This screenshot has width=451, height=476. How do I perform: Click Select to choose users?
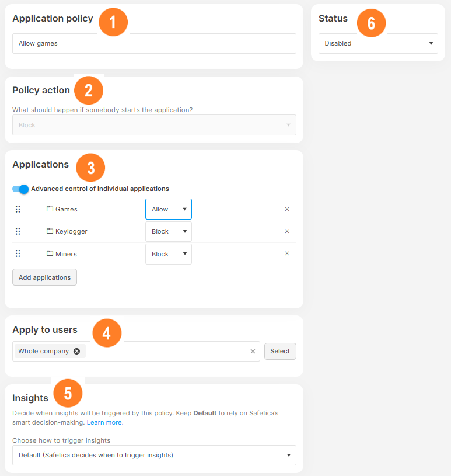(280, 351)
